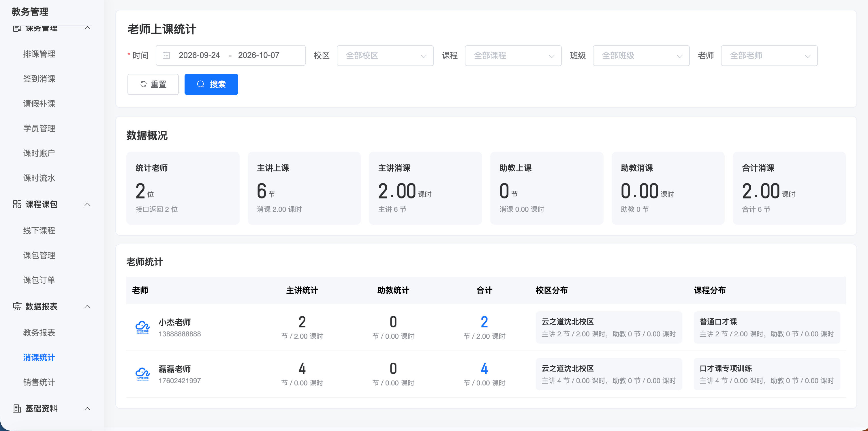Image resolution: width=868 pixels, height=431 pixels.
Task: Click the calendar icon in date field
Action: 166,55
